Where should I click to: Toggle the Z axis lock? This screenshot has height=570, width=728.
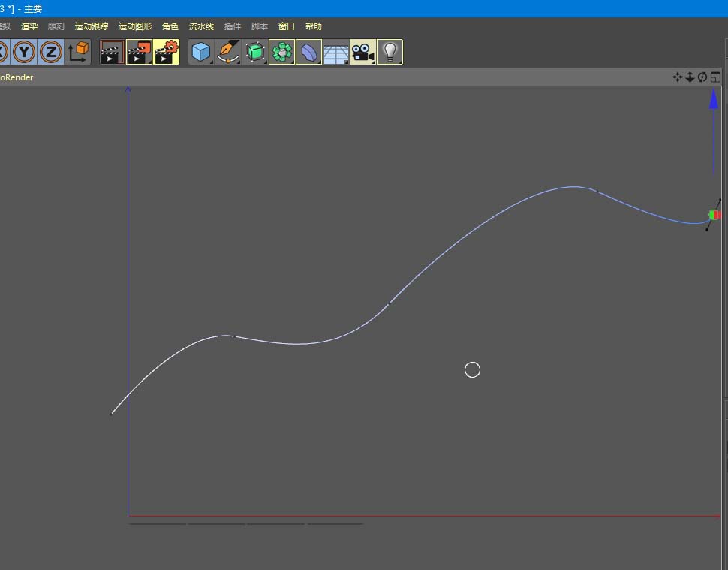tap(51, 52)
